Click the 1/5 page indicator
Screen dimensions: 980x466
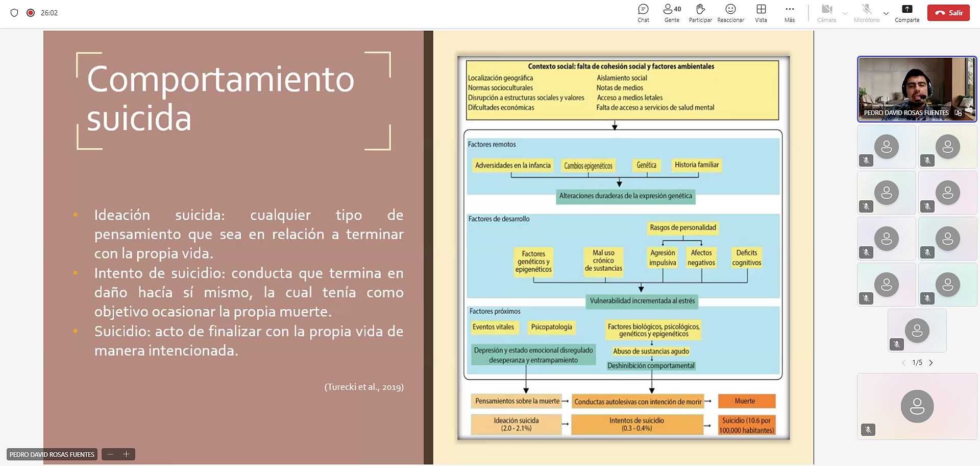pos(917,363)
